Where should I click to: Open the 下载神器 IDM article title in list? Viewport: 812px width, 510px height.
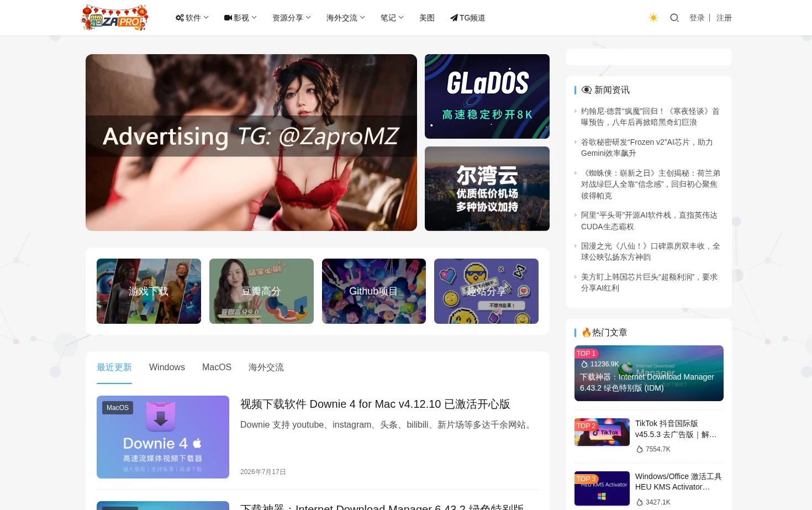point(382,507)
